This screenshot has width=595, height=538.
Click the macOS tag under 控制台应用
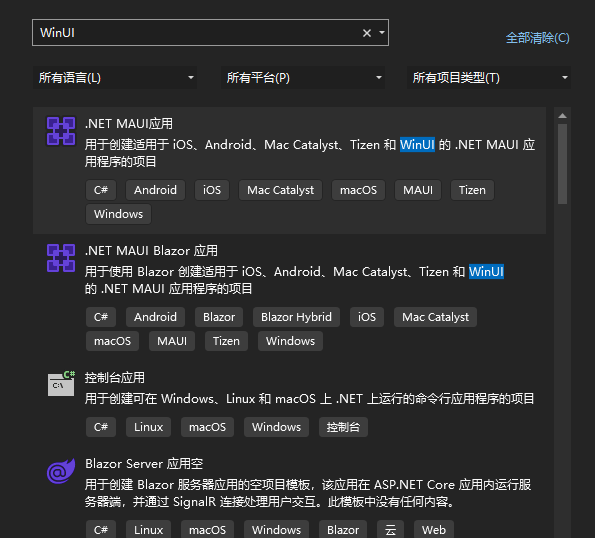[207, 427]
